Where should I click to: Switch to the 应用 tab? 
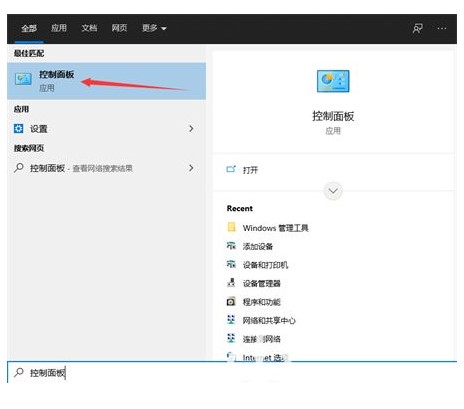coord(59,28)
